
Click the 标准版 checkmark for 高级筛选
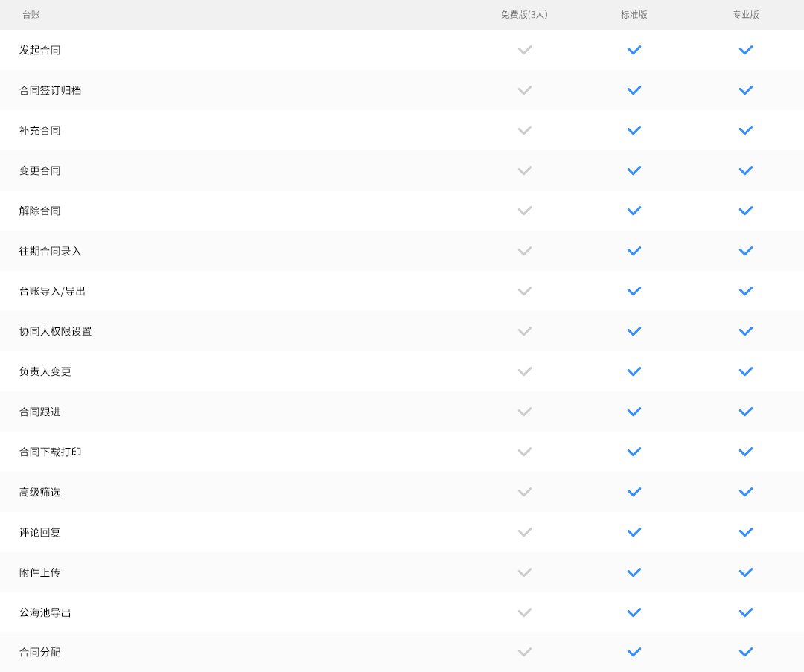pos(634,492)
